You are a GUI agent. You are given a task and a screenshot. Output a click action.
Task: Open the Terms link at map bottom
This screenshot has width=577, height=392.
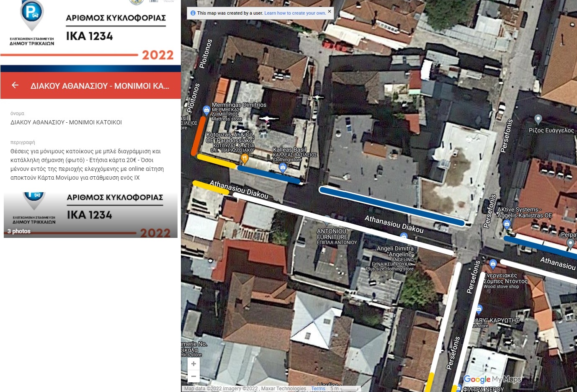tap(318, 389)
